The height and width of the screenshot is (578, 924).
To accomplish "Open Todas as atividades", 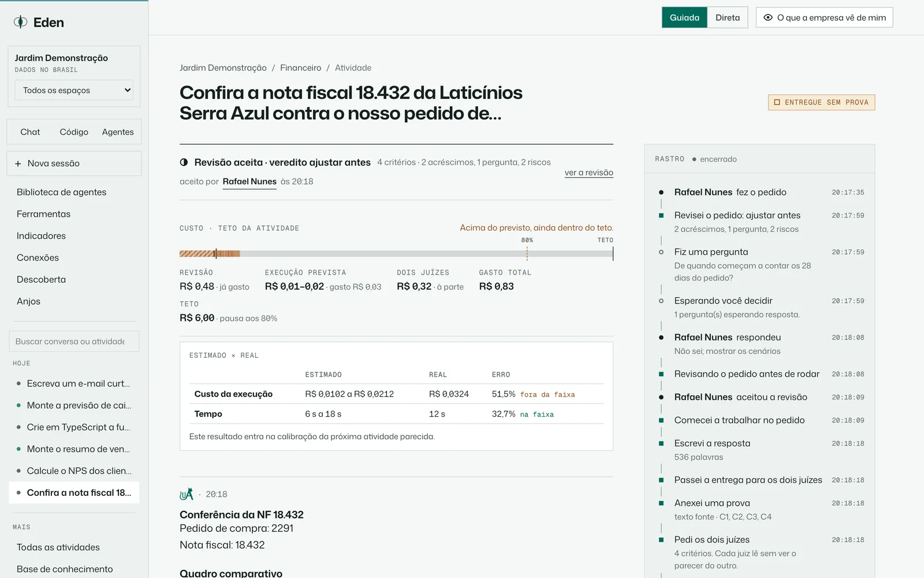I will (x=58, y=547).
